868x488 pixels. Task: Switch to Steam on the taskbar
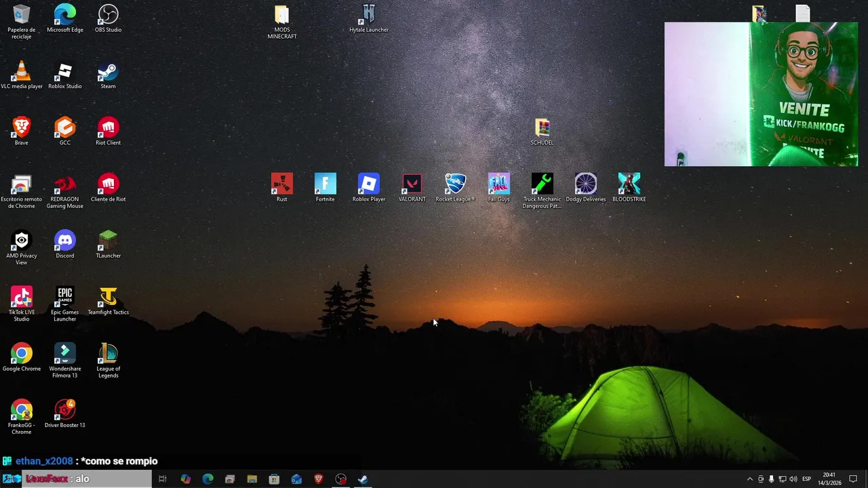(x=363, y=479)
